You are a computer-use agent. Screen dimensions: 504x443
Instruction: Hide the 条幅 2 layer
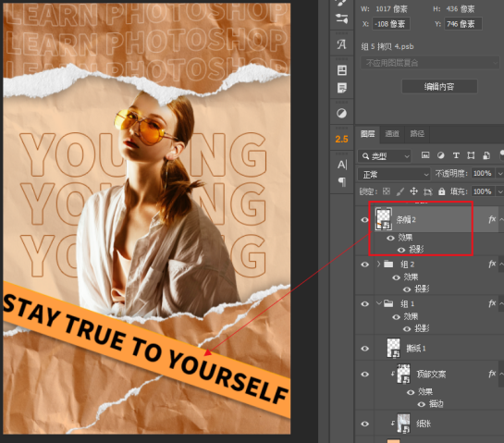(364, 220)
